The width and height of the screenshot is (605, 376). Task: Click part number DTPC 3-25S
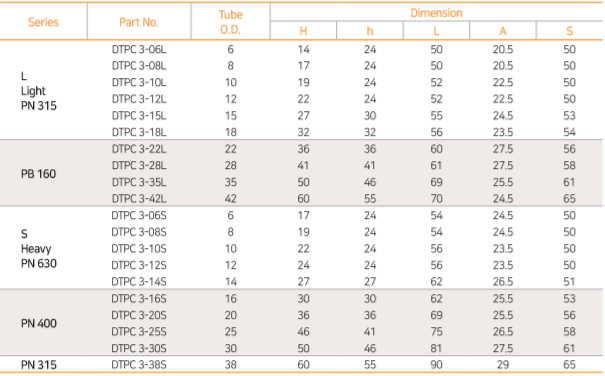(x=139, y=332)
